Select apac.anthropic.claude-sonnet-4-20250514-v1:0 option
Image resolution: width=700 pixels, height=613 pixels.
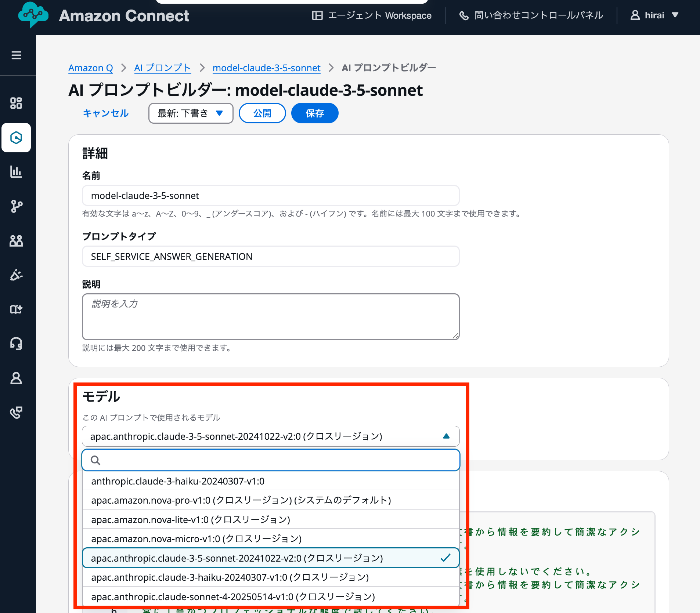(x=271, y=596)
